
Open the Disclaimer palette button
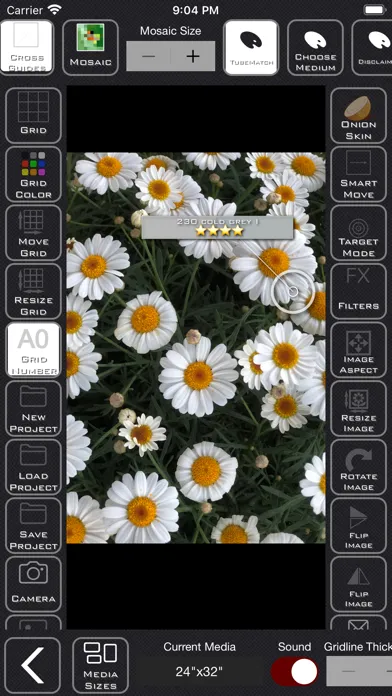(372, 47)
